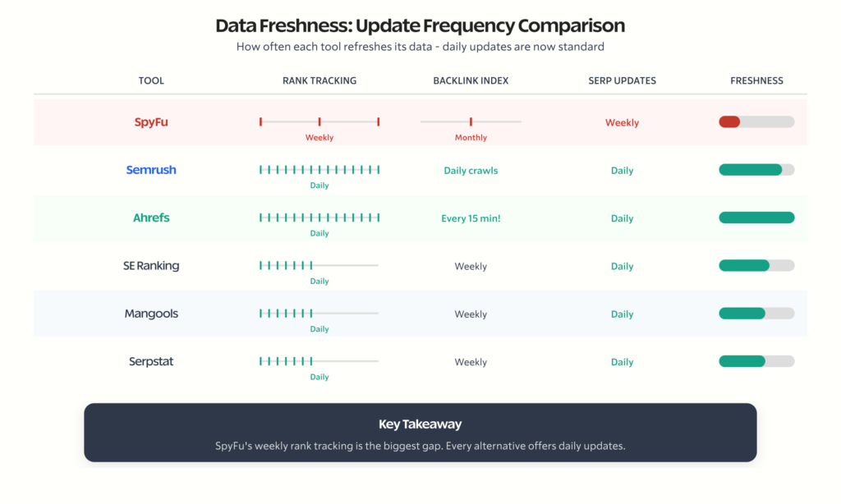The width and height of the screenshot is (841, 504).
Task: Click Semrush's "Daily crawls" text
Action: pyautogui.click(x=471, y=171)
